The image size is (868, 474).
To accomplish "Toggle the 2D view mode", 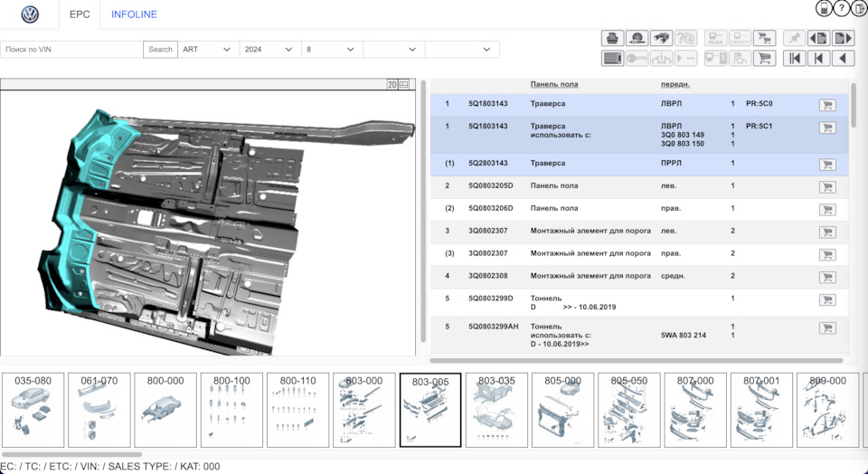I will 392,84.
